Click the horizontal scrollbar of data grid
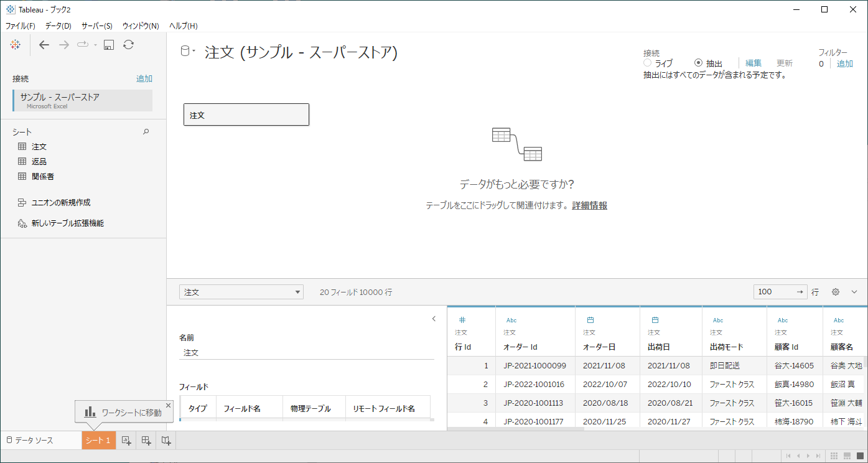The width and height of the screenshot is (868, 463). coord(516,428)
